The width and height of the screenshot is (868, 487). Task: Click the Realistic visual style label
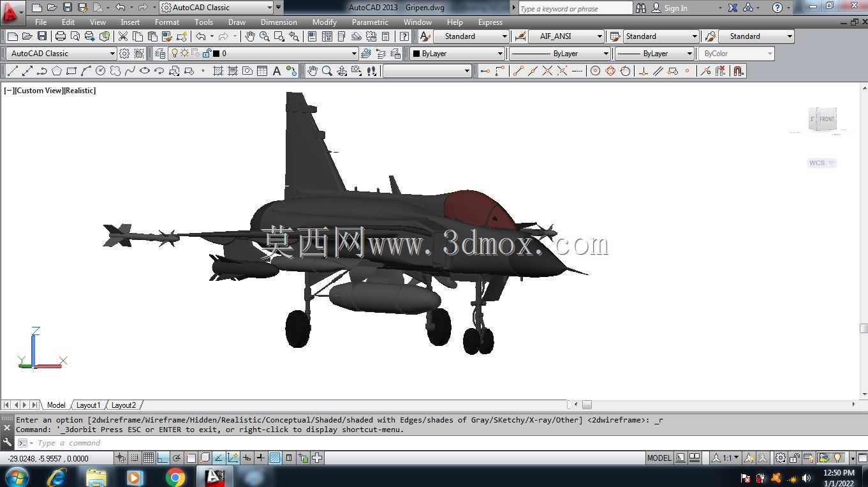click(80, 91)
